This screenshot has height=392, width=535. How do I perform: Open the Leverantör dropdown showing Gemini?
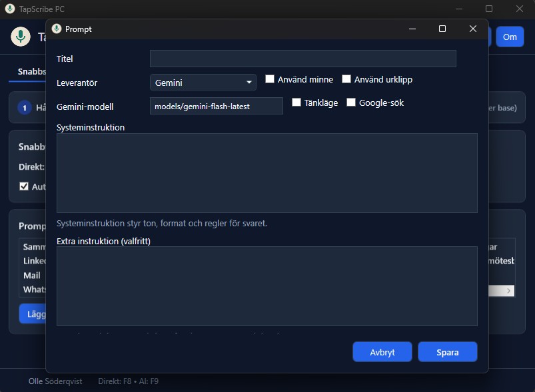click(203, 83)
